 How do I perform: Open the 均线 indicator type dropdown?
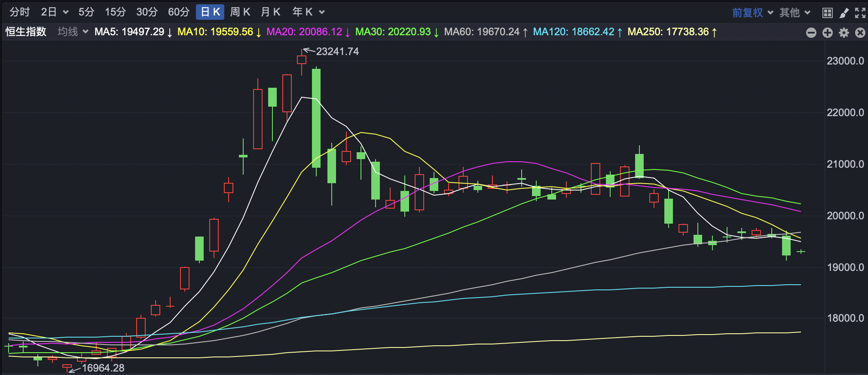73,32
